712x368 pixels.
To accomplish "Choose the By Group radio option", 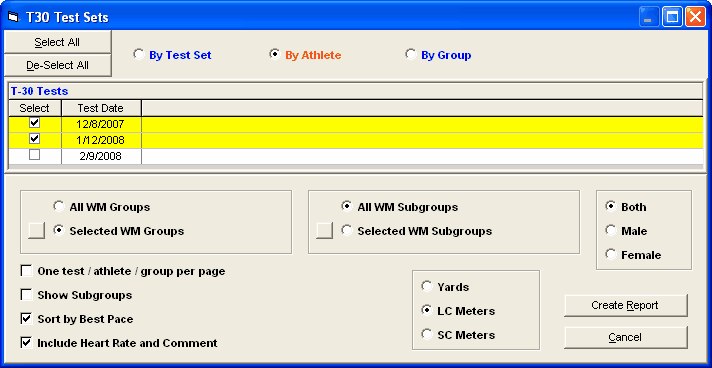I will tap(410, 55).
